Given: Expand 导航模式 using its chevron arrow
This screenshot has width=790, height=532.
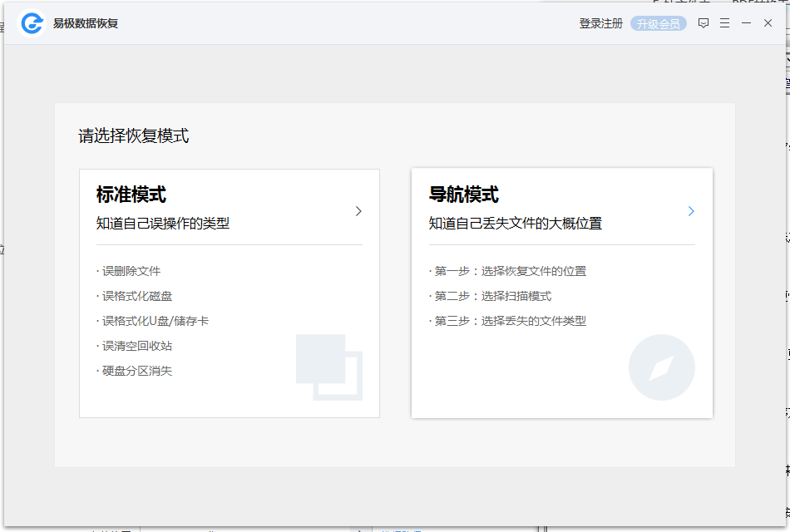Looking at the screenshot, I should [x=691, y=211].
